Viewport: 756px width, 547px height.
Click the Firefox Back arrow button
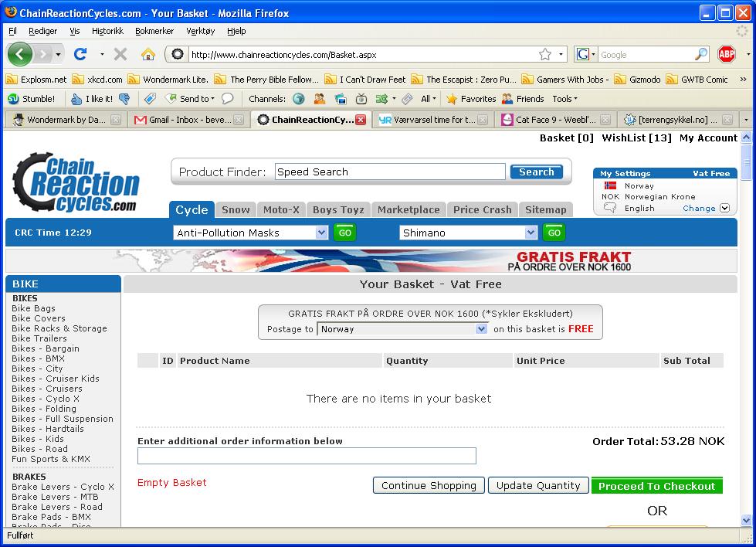point(20,54)
